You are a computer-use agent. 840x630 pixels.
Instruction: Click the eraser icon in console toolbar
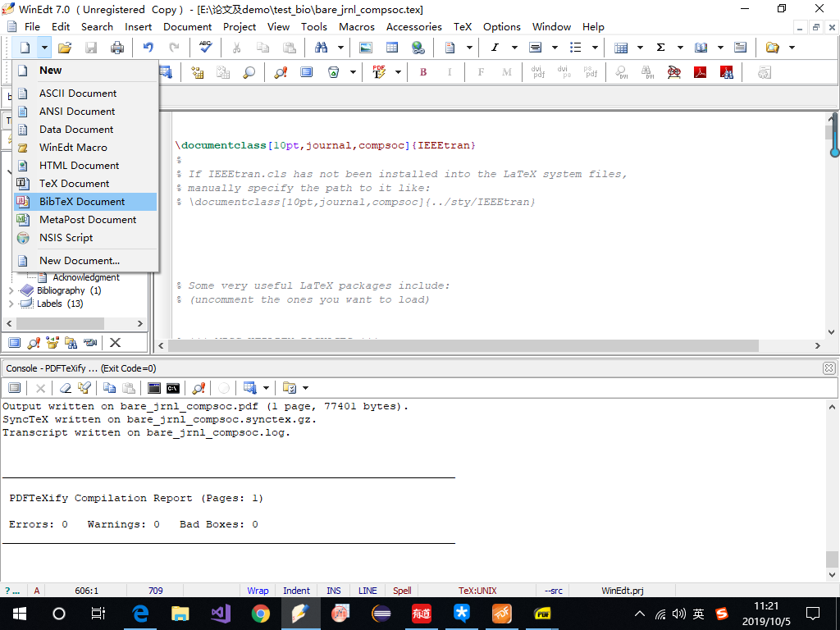tap(66, 388)
